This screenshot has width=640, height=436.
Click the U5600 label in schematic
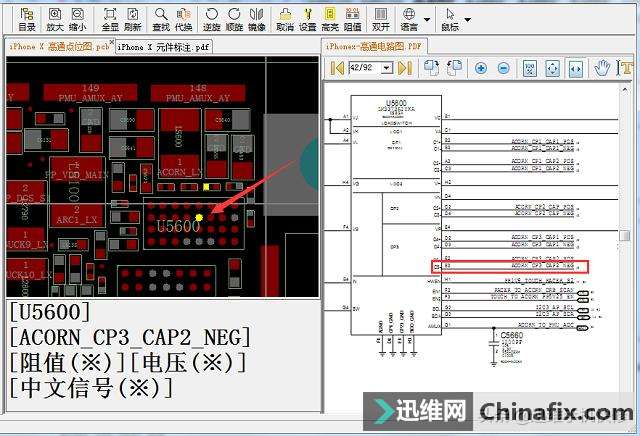click(396, 102)
